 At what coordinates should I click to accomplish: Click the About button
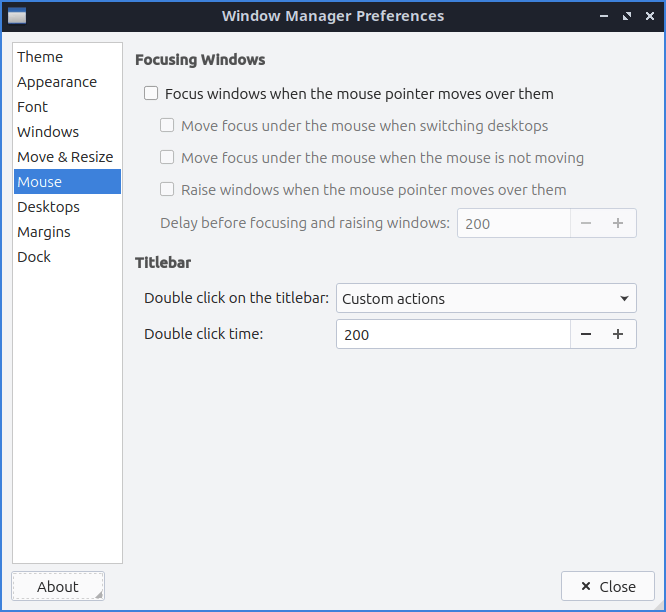tap(58, 587)
